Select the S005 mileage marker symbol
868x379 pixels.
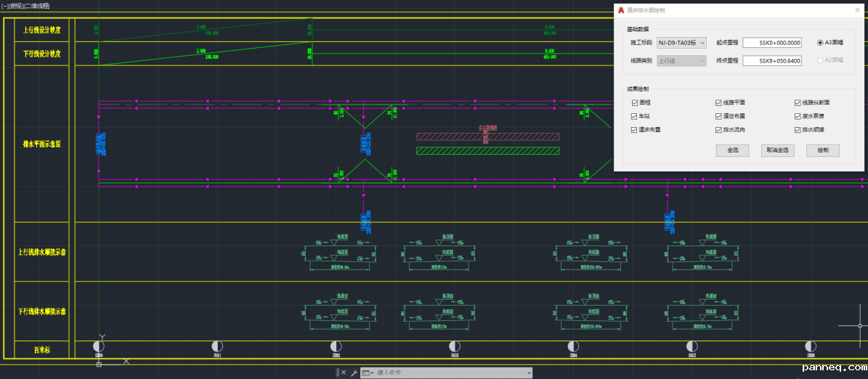click(691, 346)
